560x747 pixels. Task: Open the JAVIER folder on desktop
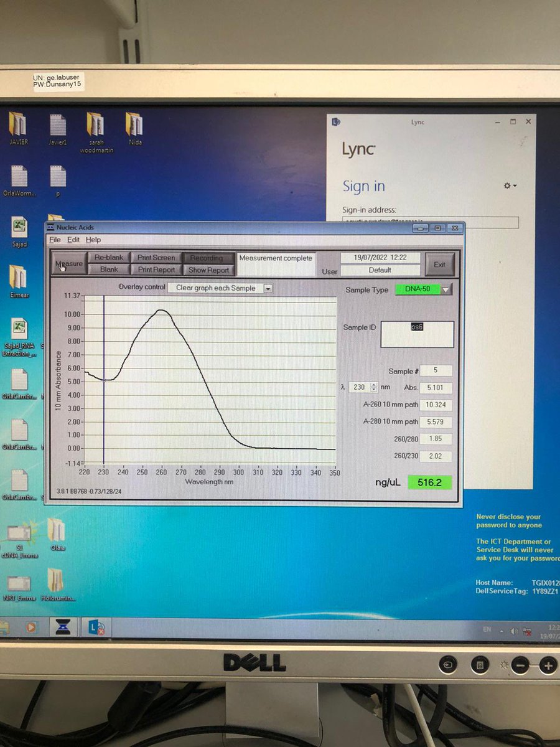18,129
